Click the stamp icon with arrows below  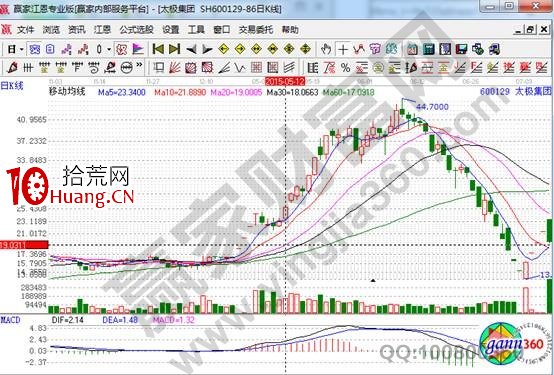click(110, 67)
